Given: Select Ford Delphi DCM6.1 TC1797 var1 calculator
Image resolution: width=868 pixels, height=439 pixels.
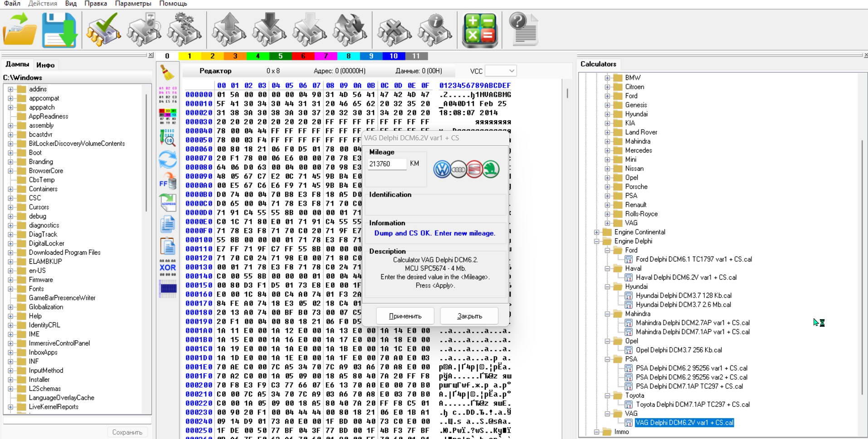Looking at the screenshot, I should (x=693, y=259).
